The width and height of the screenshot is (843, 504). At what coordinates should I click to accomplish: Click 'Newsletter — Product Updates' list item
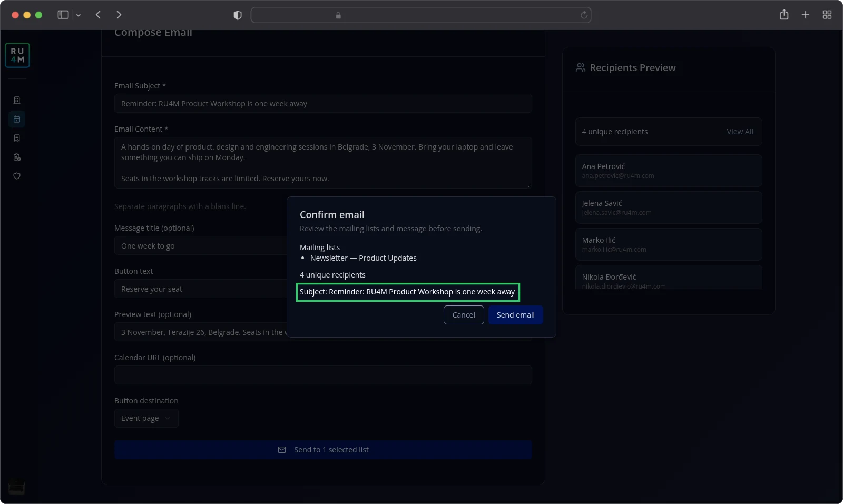[363, 258]
